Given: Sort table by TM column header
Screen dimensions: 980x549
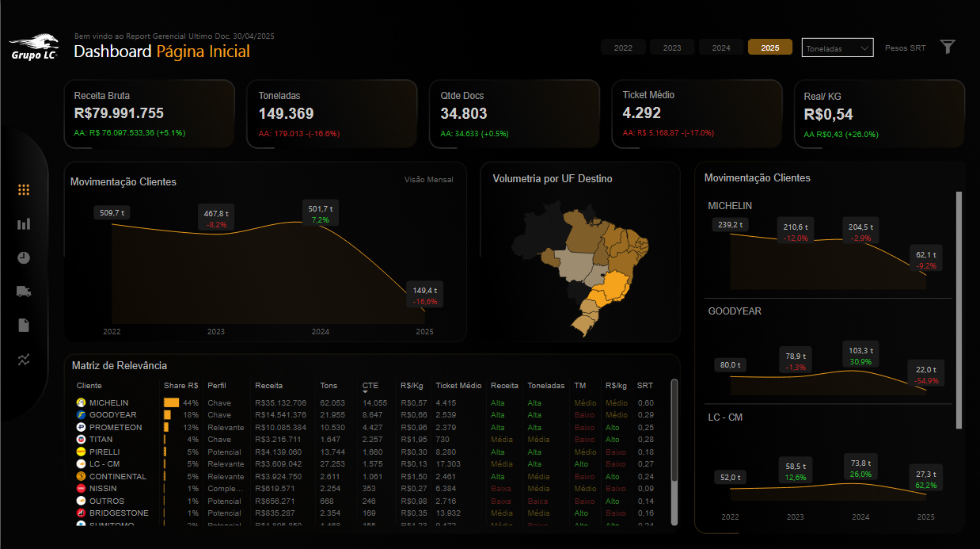Looking at the screenshot, I should tap(580, 386).
